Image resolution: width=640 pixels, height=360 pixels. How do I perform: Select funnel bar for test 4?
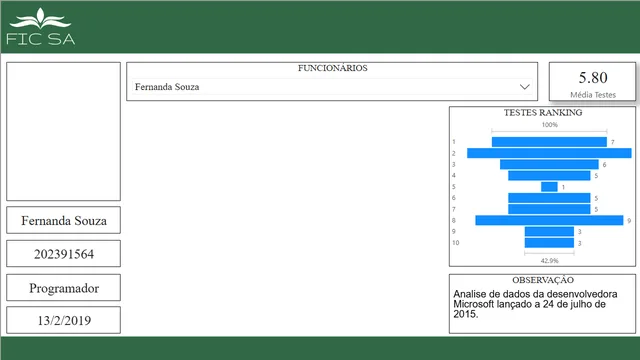click(549, 176)
